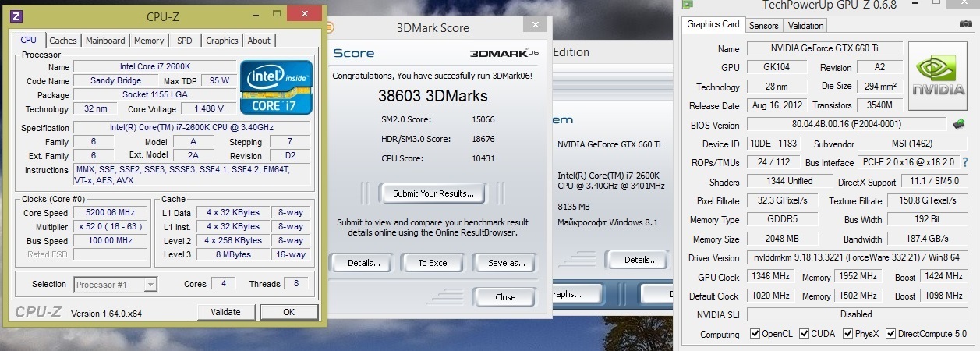The image size is (980, 351).
Task: Click the CPU-Z purple Z title icon
Action: coord(17,16)
